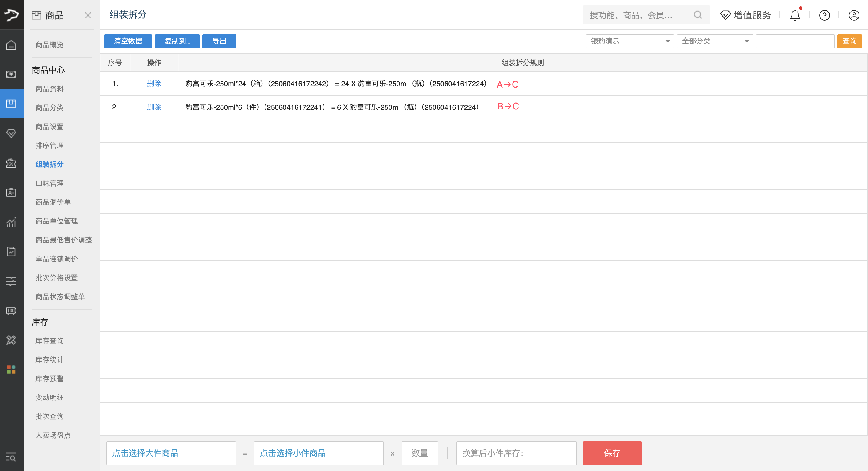The width and height of the screenshot is (868, 471).
Task: Delete rule row 2 (件)
Action: tap(154, 107)
